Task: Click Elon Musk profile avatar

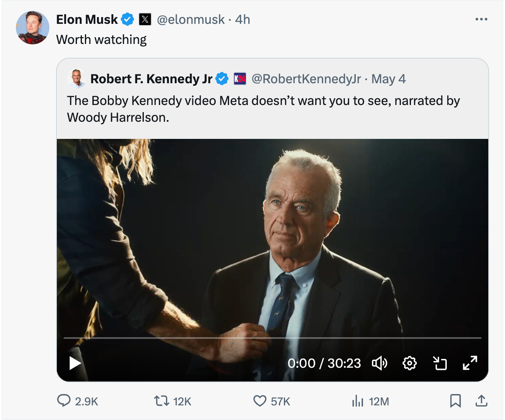Action: (32, 28)
